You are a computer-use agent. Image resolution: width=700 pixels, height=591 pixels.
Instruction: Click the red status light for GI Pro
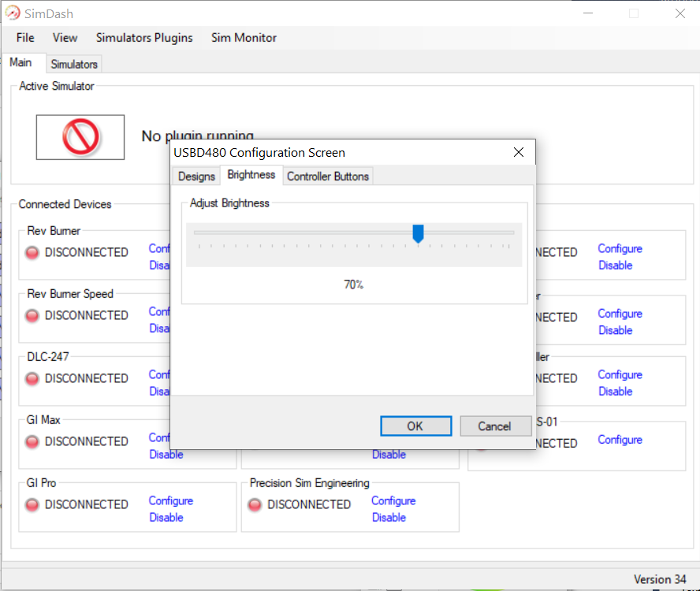(x=32, y=505)
